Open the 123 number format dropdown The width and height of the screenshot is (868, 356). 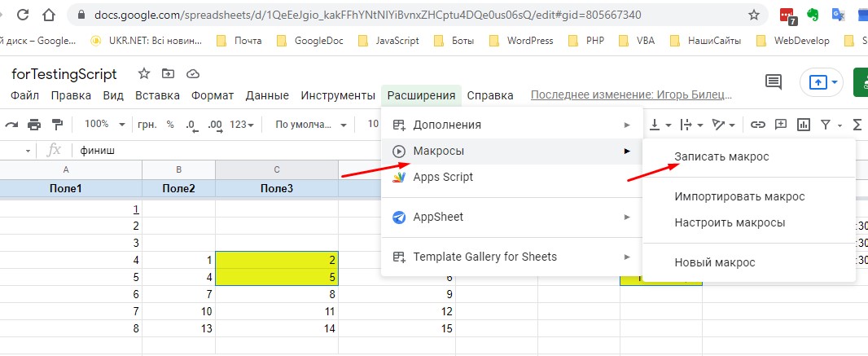pyautogui.click(x=242, y=125)
